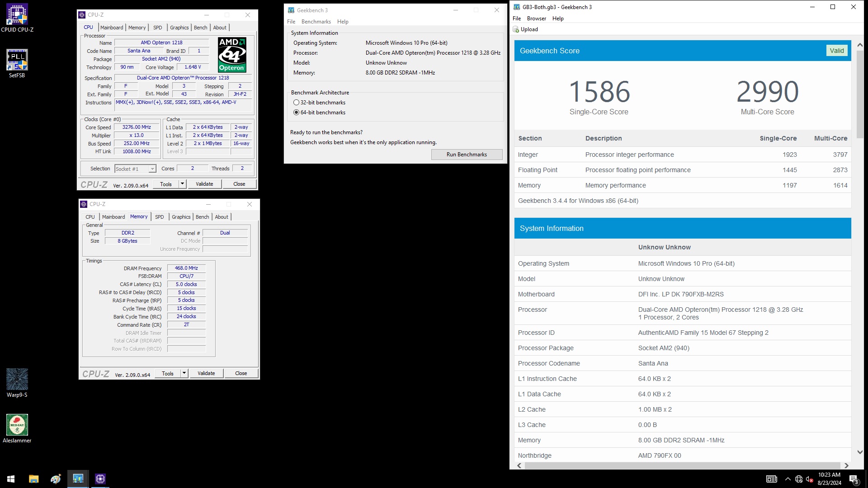Click the Core Speed value field
This screenshot has height=488, width=868.
click(x=137, y=127)
